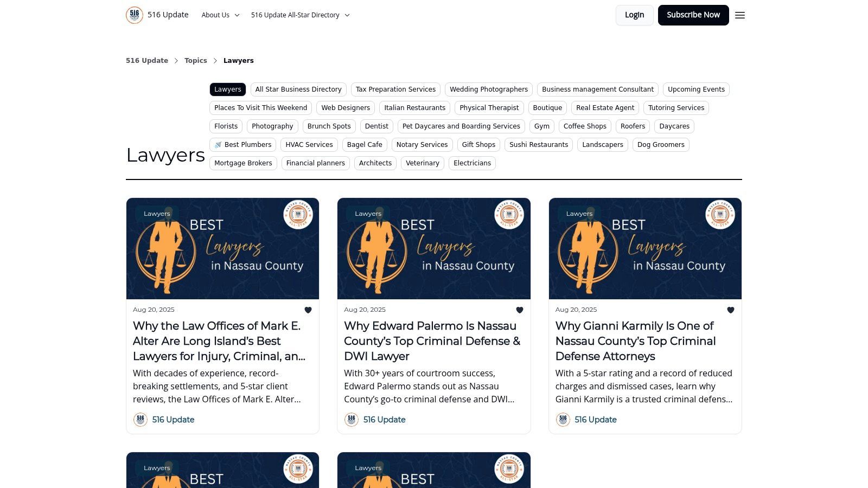Viewport: 868px width, 488px height.
Task: Like the Edward Palermo article heart icon
Action: (x=519, y=310)
